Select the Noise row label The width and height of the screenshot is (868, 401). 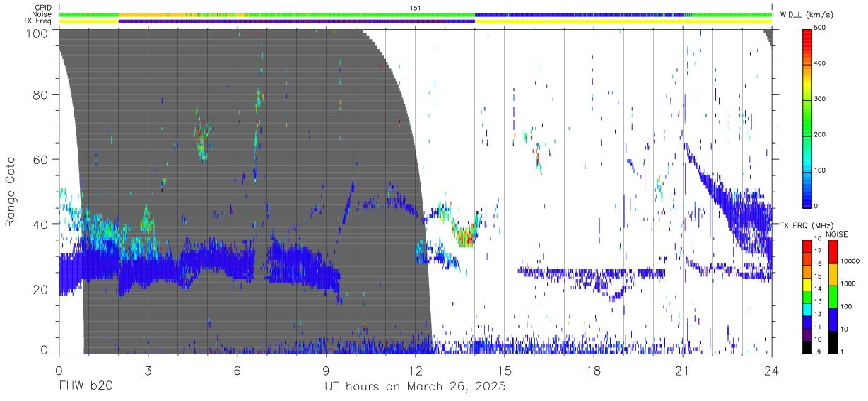[x=41, y=14]
